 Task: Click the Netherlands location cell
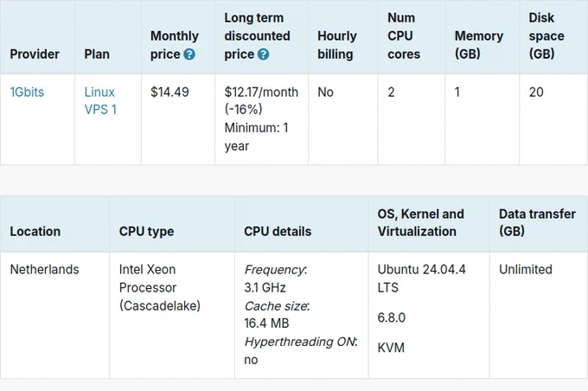tap(45, 269)
